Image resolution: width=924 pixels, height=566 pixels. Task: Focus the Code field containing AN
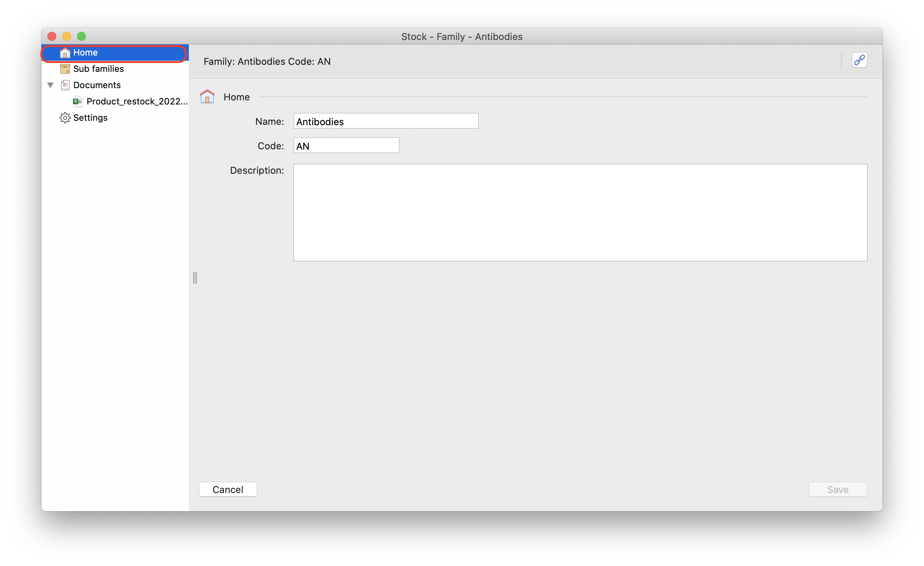click(x=346, y=146)
